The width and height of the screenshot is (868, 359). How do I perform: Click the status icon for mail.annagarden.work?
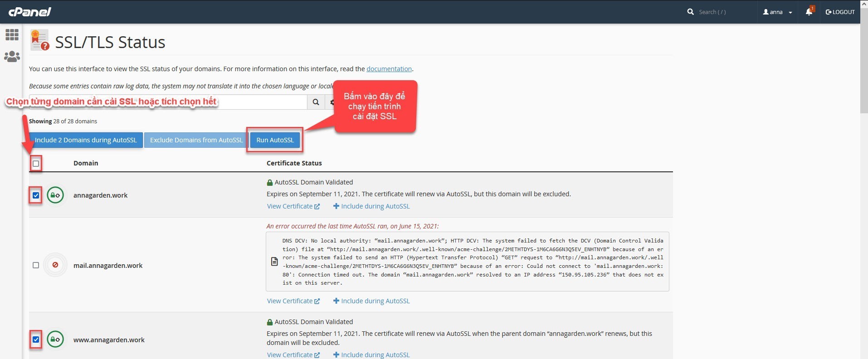tap(55, 265)
